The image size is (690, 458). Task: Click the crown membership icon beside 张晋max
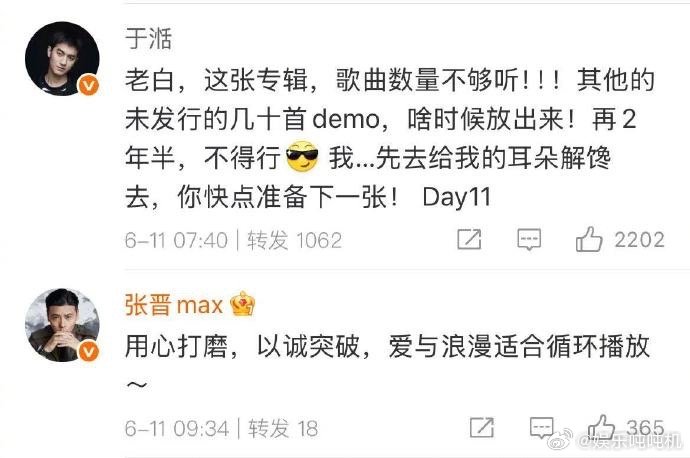[x=242, y=304]
